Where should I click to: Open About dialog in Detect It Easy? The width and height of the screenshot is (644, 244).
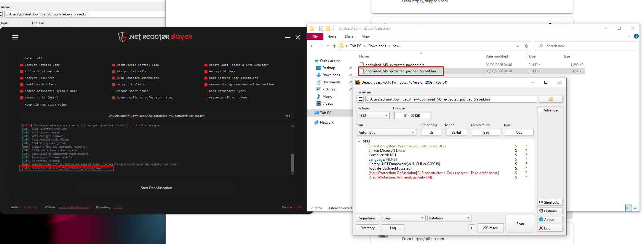550,220
